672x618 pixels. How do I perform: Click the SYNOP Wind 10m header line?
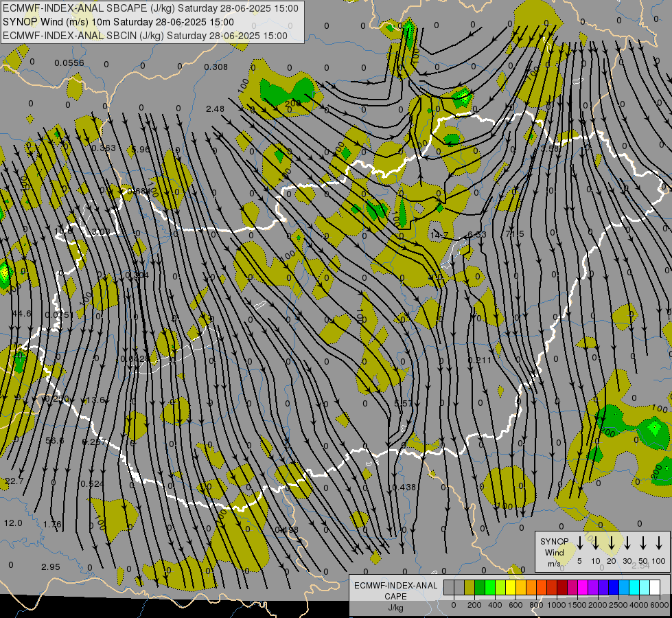(118, 22)
